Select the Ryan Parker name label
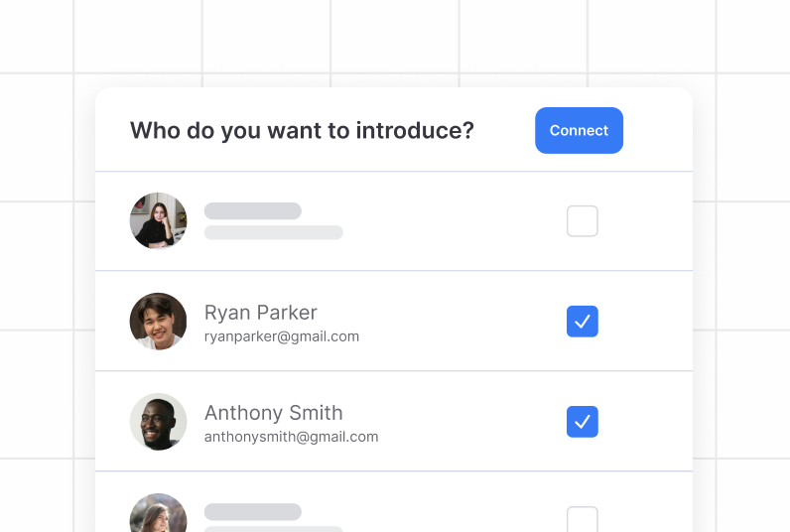This screenshot has width=790, height=532. (x=260, y=313)
